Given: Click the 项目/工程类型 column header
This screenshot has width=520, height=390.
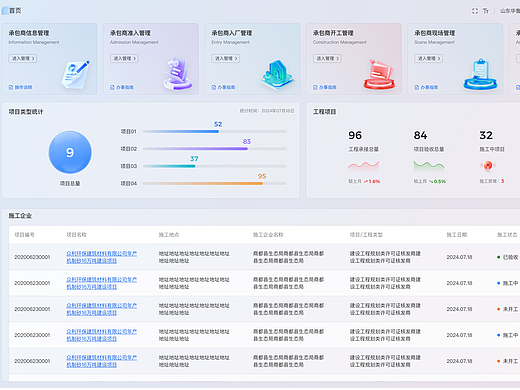Looking at the screenshot, I should [366, 235].
